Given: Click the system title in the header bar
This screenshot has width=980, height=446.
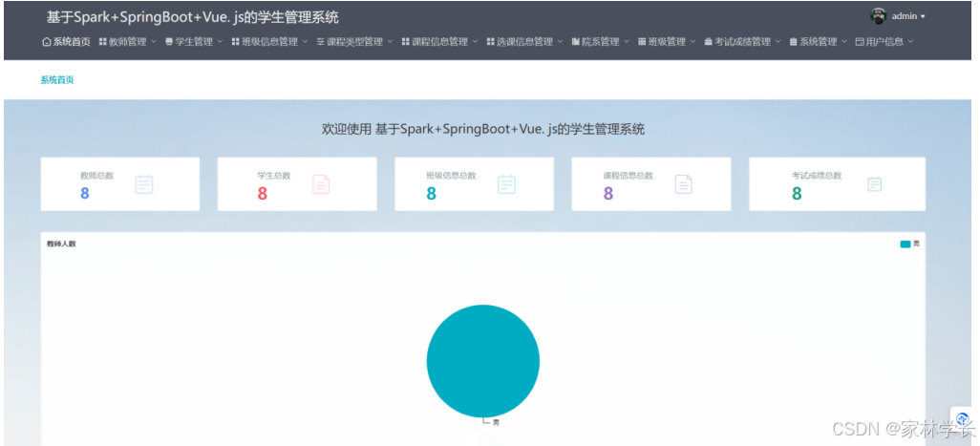Looking at the screenshot, I should tap(193, 17).
